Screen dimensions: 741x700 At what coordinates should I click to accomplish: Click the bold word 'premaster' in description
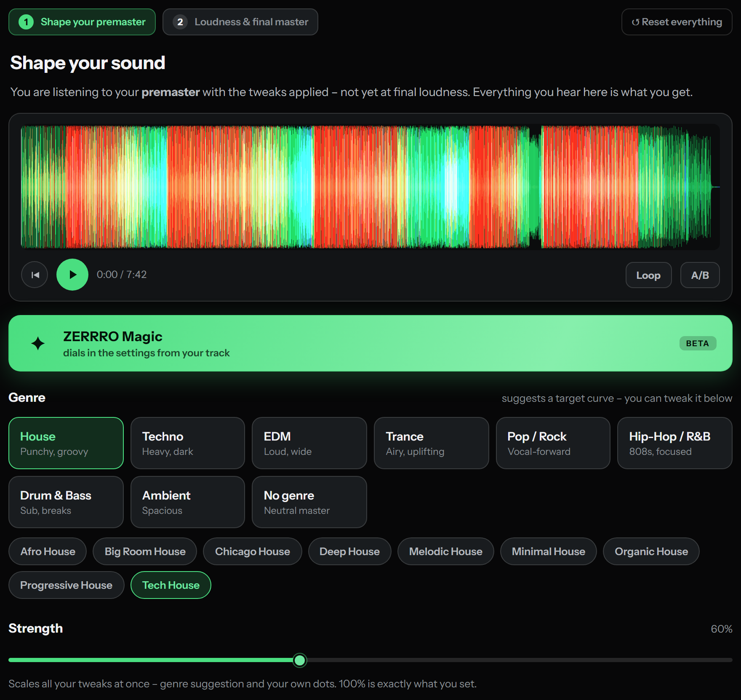click(x=171, y=92)
